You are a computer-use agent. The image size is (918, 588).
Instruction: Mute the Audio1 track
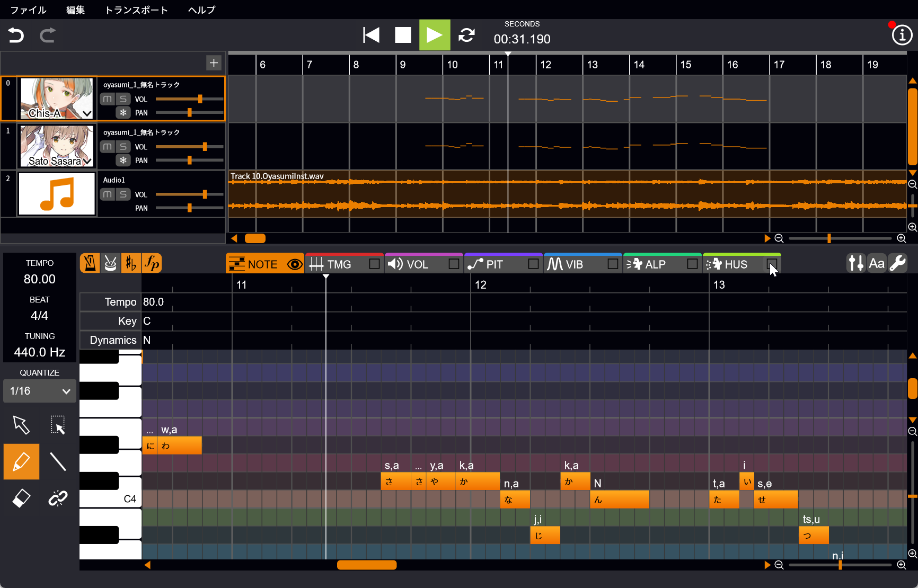click(108, 194)
